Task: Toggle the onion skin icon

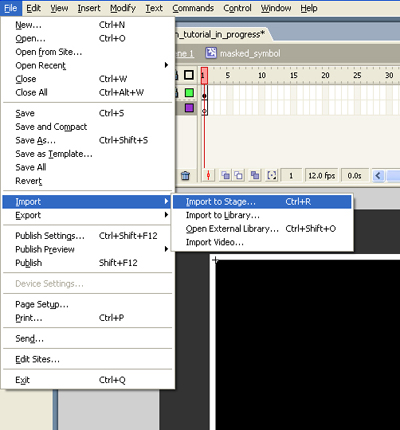Action: click(226, 175)
